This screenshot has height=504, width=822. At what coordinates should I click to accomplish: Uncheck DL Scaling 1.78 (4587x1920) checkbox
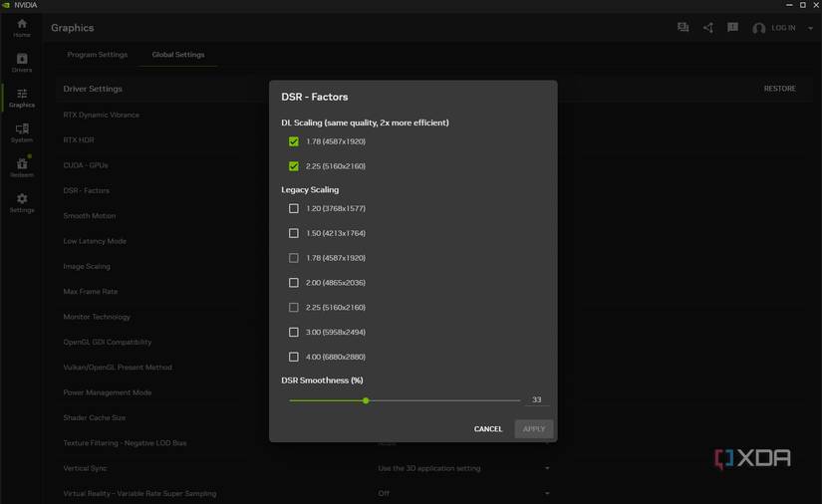pyautogui.click(x=294, y=141)
